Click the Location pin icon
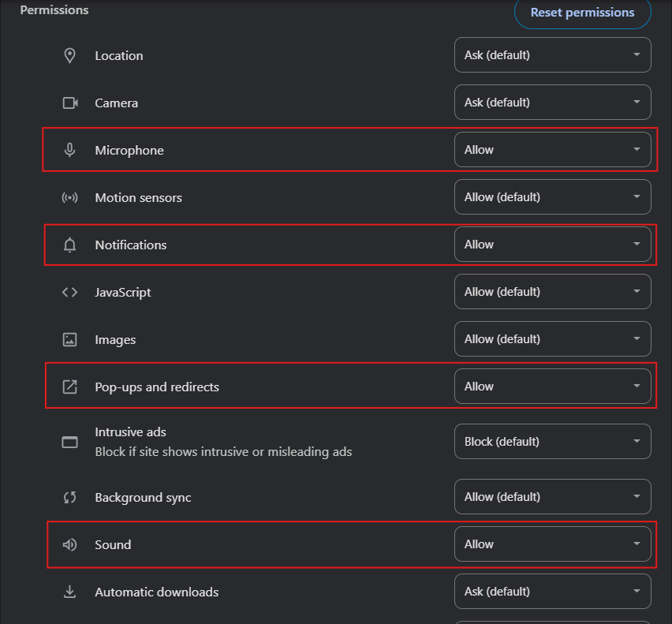Screen dimensions: 672x624 pos(69,55)
